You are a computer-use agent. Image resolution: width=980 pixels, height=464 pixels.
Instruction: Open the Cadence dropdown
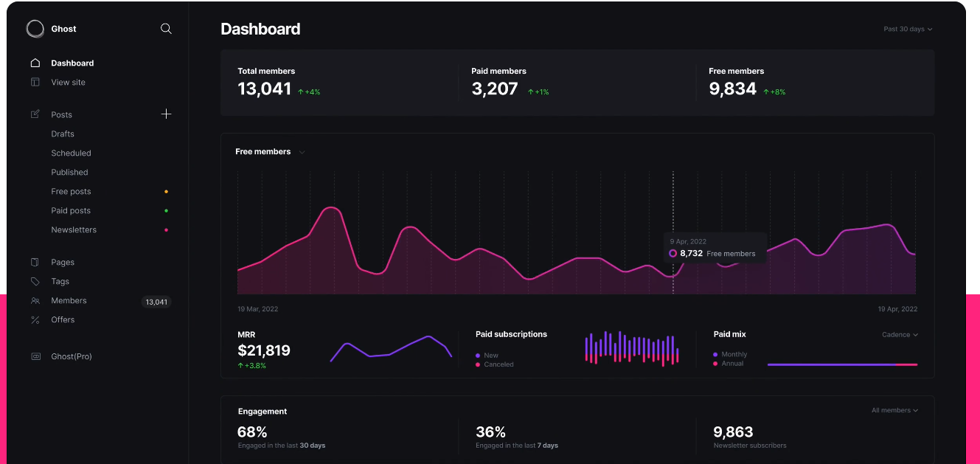(x=900, y=334)
